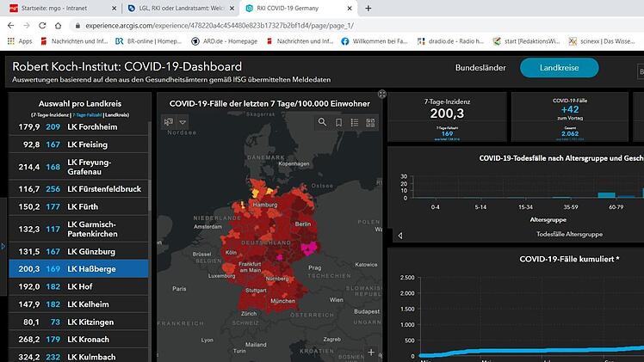Screen dimensions: 644x362
Task: Select LK Forchheim in list
Action: 78,126
